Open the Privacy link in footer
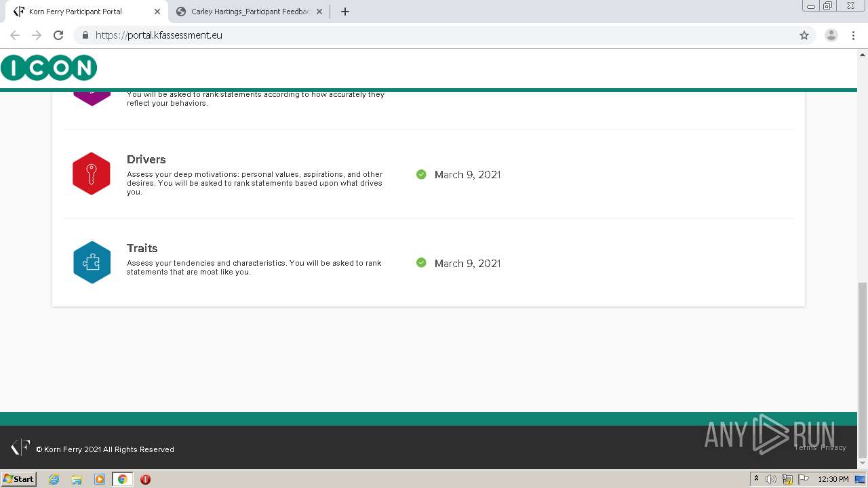868x488 pixels. tap(833, 447)
